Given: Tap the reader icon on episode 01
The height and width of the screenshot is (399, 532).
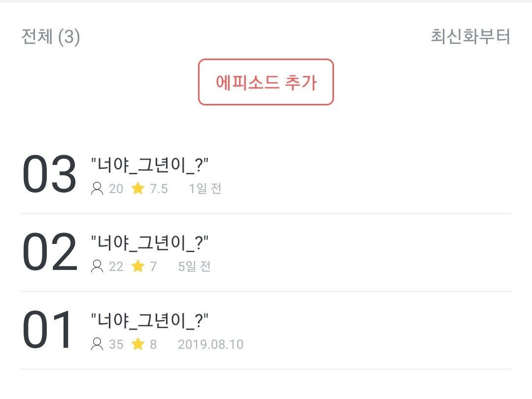Looking at the screenshot, I should point(97,344).
